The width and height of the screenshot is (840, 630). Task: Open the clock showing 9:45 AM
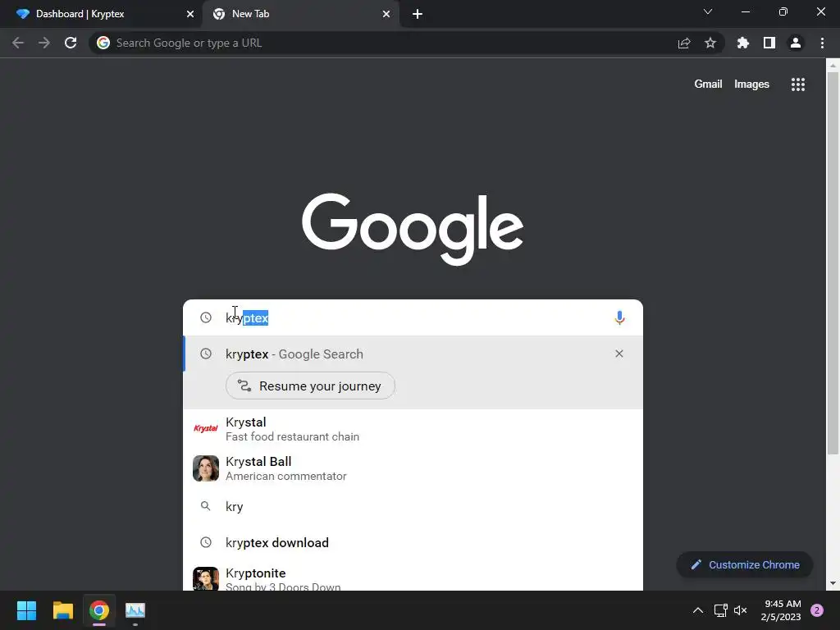tap(781, 610)
